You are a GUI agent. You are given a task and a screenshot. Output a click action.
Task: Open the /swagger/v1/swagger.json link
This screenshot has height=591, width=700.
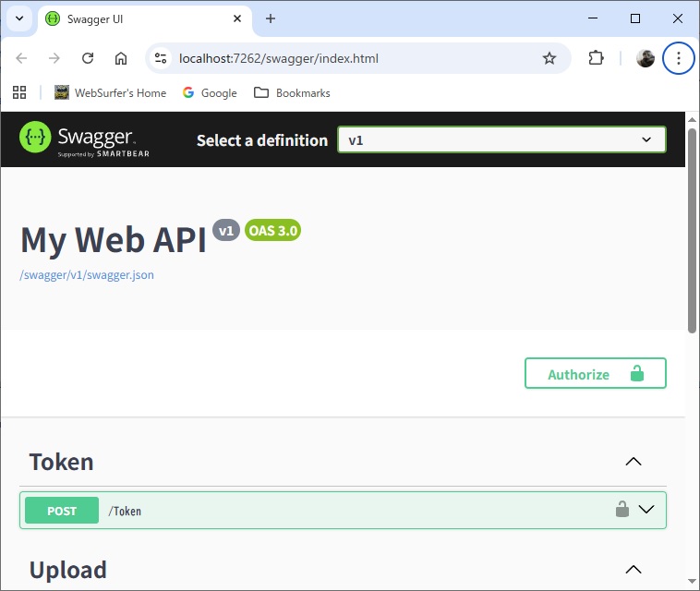87,275
